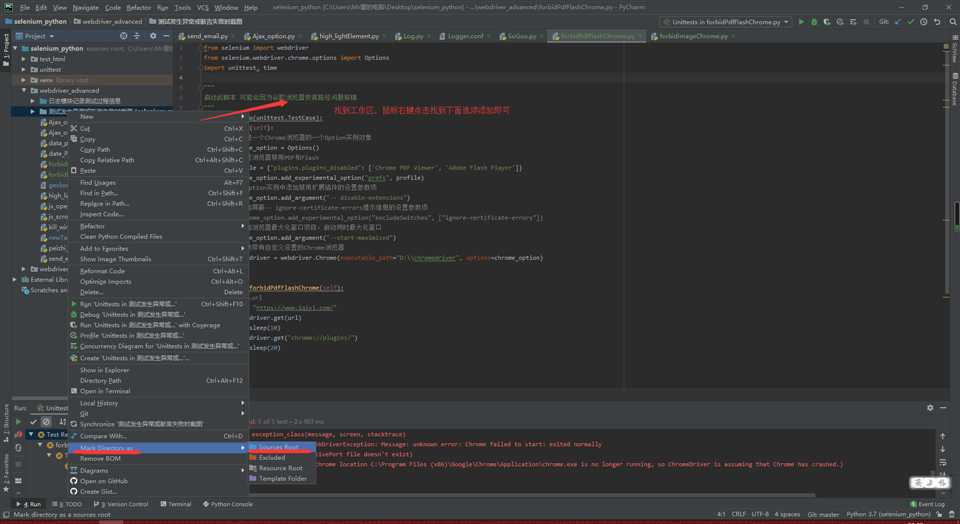960x524 pixels.
Task: Open Event Log in status bar
Action: [928, 504]
